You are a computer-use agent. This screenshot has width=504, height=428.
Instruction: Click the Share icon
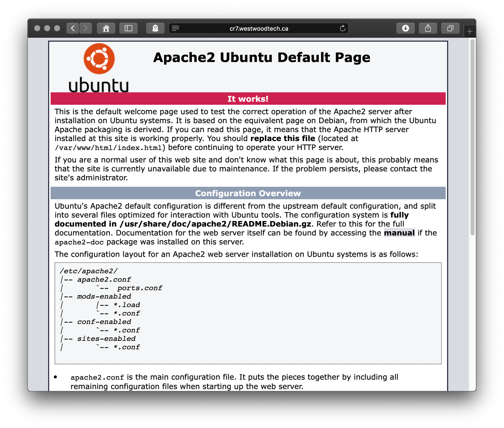coord(428,28)
